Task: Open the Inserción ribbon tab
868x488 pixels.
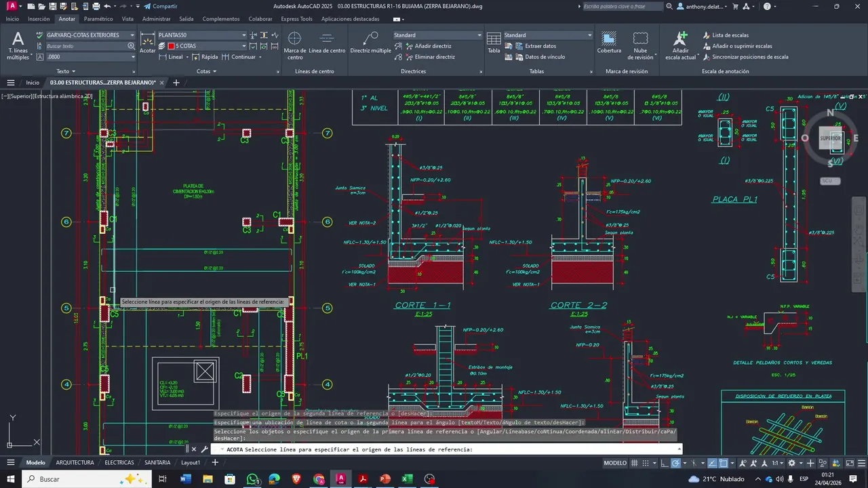Action: 39,19
